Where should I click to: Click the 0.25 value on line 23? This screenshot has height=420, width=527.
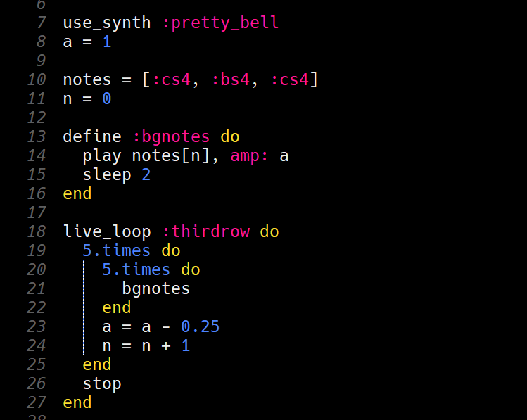tap(201, 326)
